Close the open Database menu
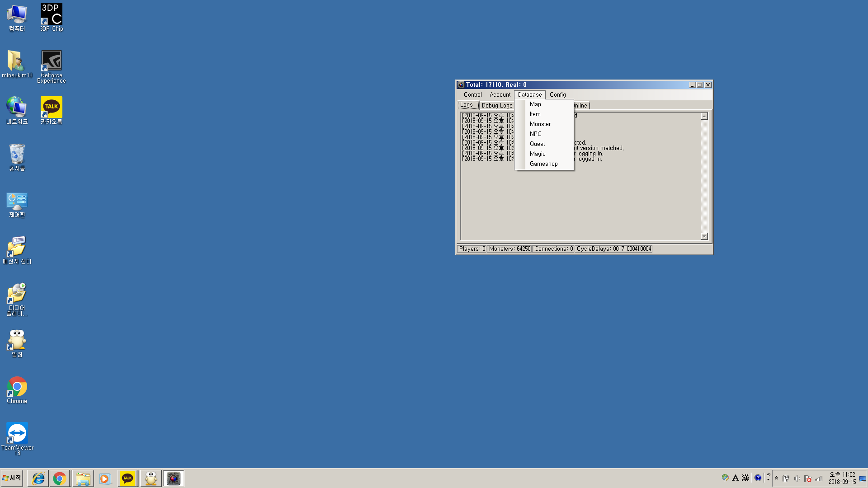Screen dimensions: 868x488 pos(530,95)
